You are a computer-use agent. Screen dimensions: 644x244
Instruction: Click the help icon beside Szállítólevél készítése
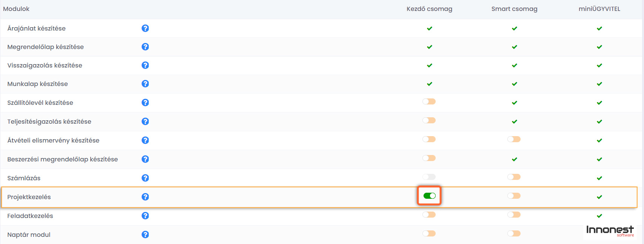point(145,103)
